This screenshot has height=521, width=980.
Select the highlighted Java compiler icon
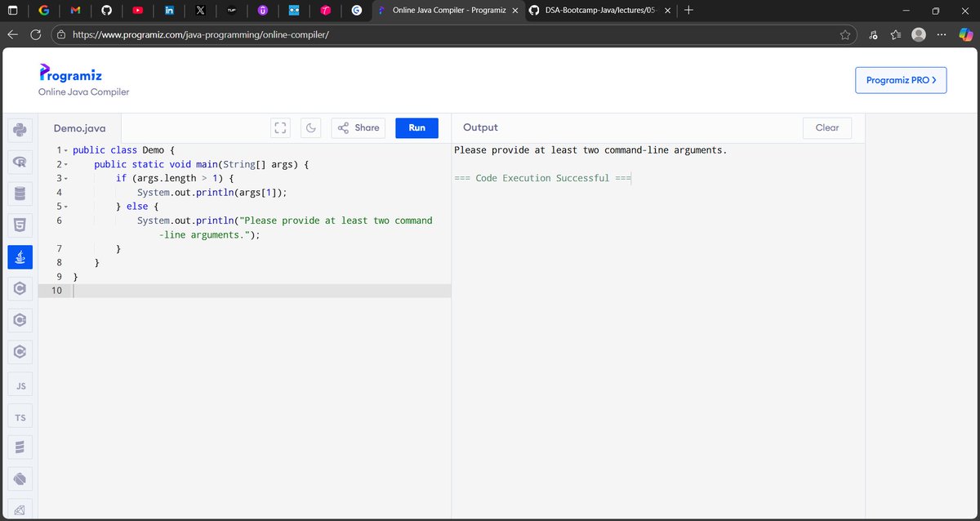click(20, 257)
